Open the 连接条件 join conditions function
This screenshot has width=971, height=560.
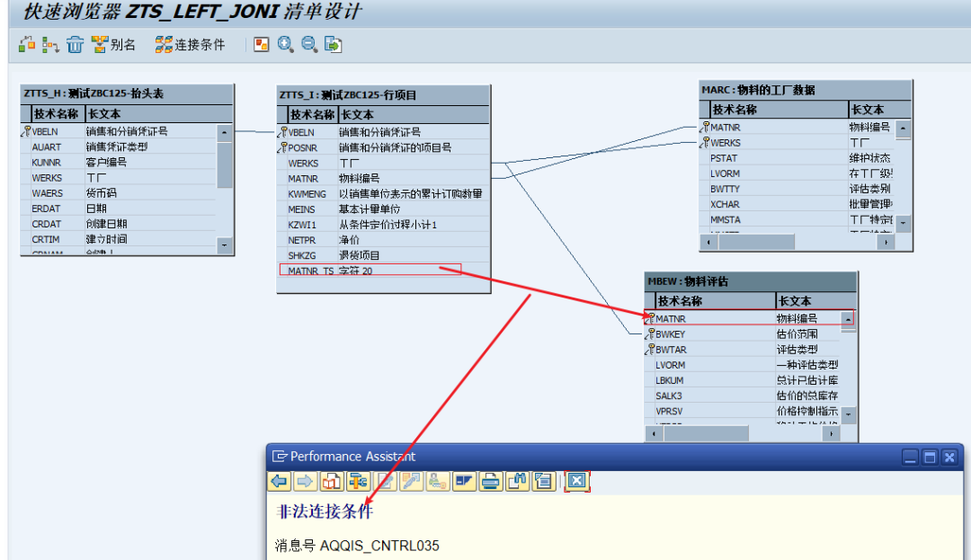pyautogui.click(x=190, y=45)
